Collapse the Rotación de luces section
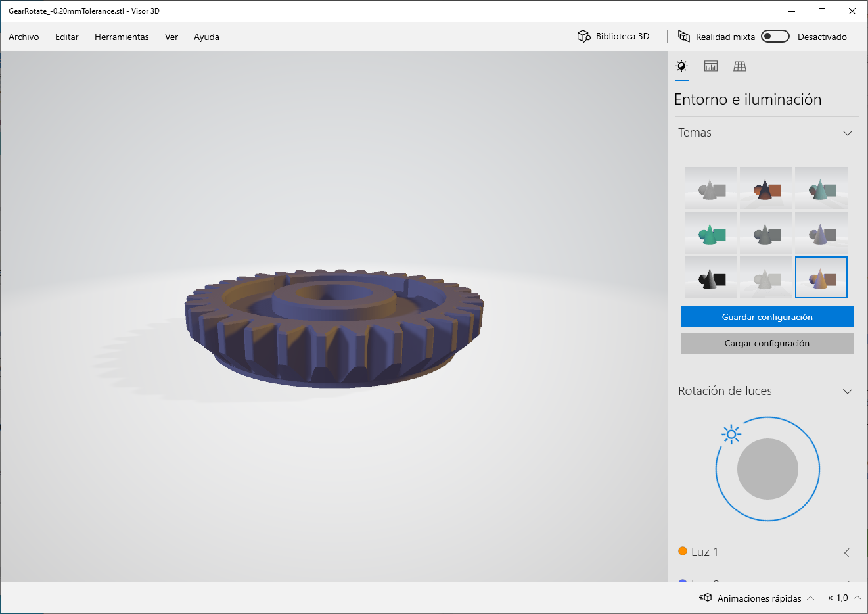868x614 pixels. click(x=848, y=390)
